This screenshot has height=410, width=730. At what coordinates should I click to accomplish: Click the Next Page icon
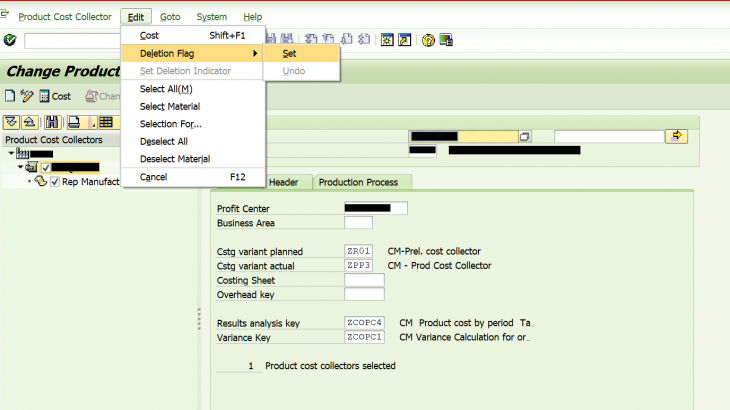pyautogui.click(x=346, y=40)
